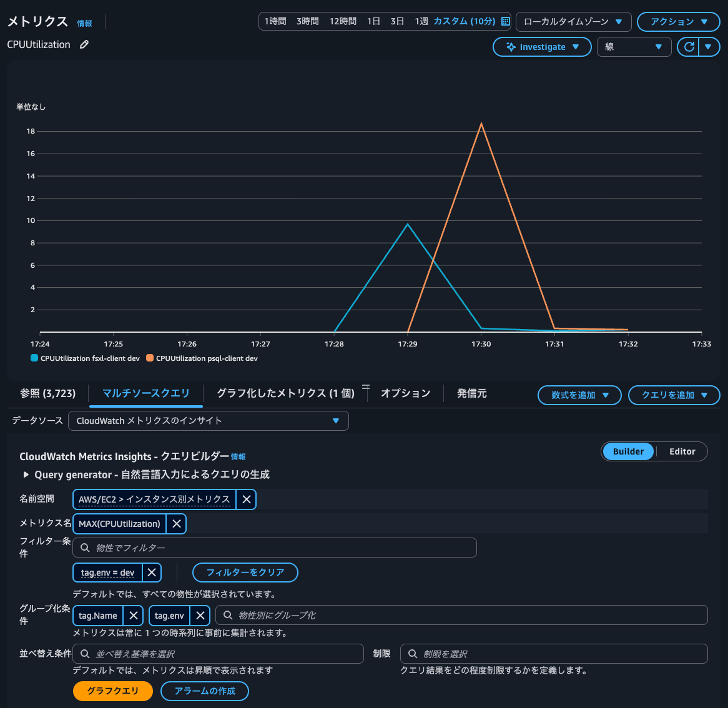The image size is (728, 708).
Task: Click the グラフクエリ button
Action: click(x=112, y=691)
